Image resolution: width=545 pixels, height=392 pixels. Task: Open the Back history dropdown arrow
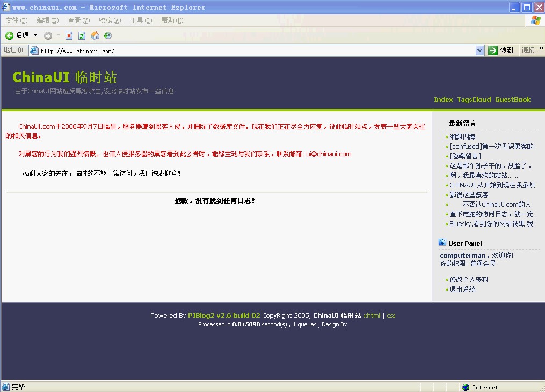(35, 35)
